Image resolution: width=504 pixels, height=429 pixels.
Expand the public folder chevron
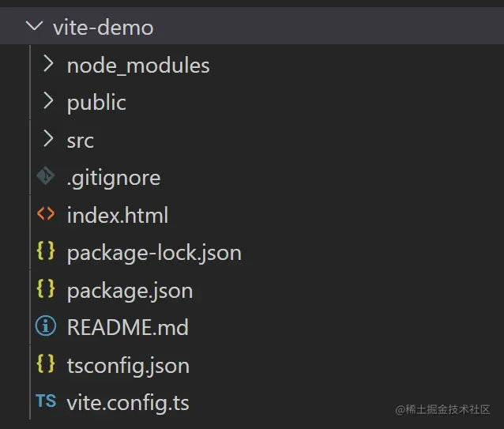coord(48,101)
